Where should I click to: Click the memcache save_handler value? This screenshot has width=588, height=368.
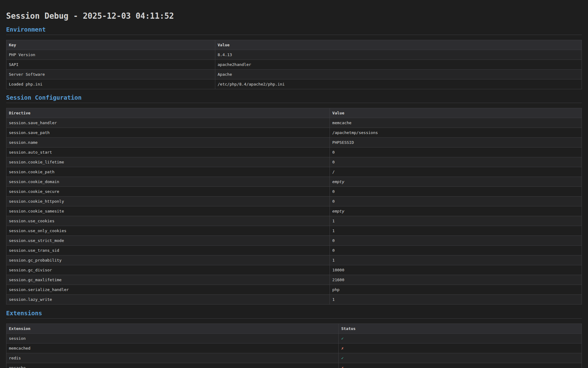(342, 123)
